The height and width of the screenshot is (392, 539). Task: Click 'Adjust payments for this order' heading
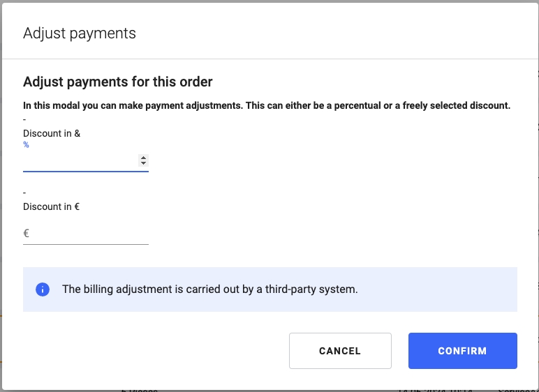pos(117,82)
